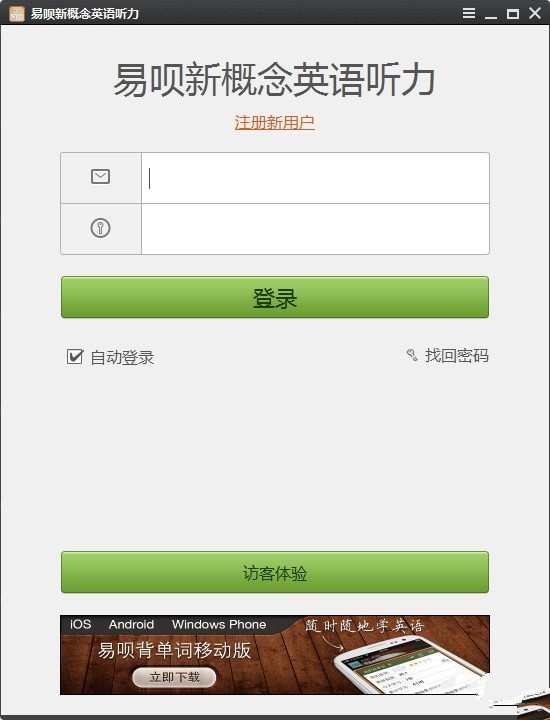Click the 注册新用户 link
The image size is (550, 720).
coord(275,122)
